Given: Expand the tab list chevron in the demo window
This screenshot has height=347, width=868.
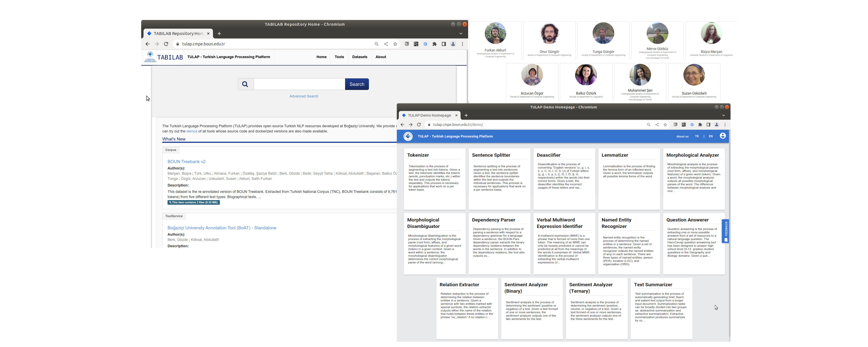Looking at the screenshot, I should [x=723, y=115].
